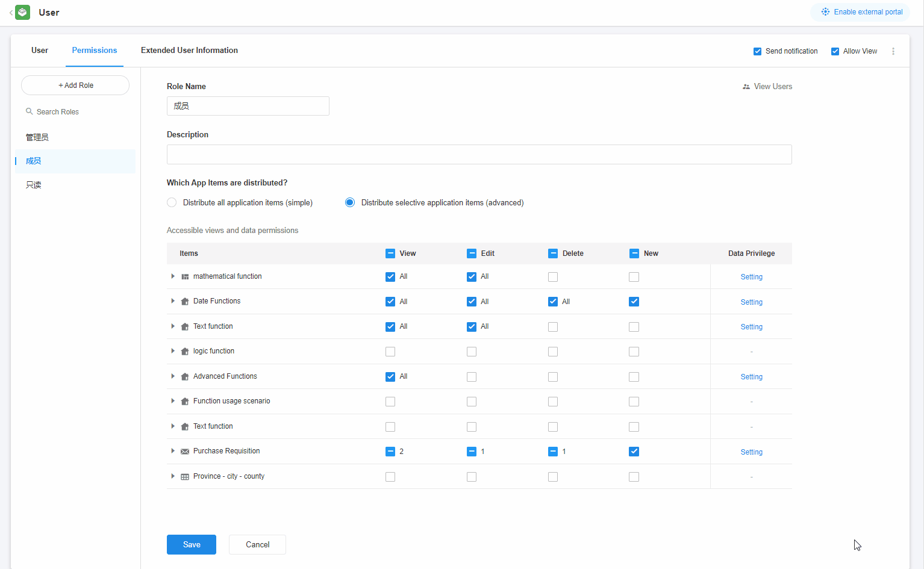924x569 pixels.
Task: Uncheck the Send notification checkbox
Action: pos(758,51)
